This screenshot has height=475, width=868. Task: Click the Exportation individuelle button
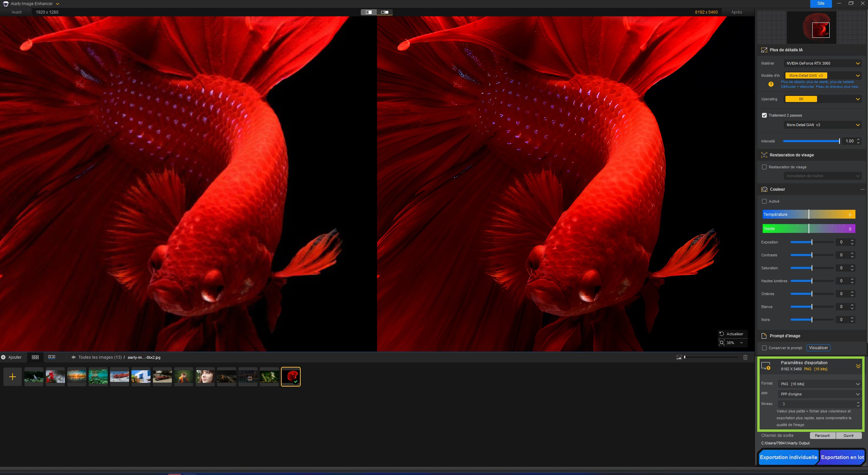pos(788,457)
